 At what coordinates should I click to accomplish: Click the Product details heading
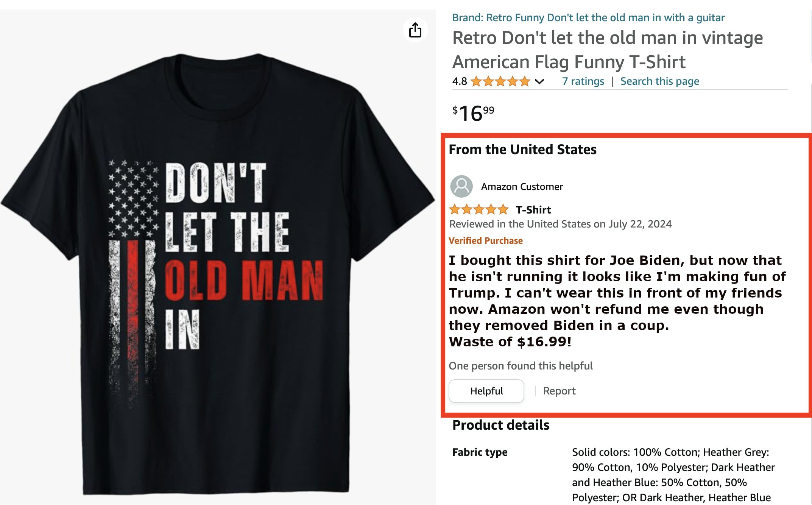[500, 425]
